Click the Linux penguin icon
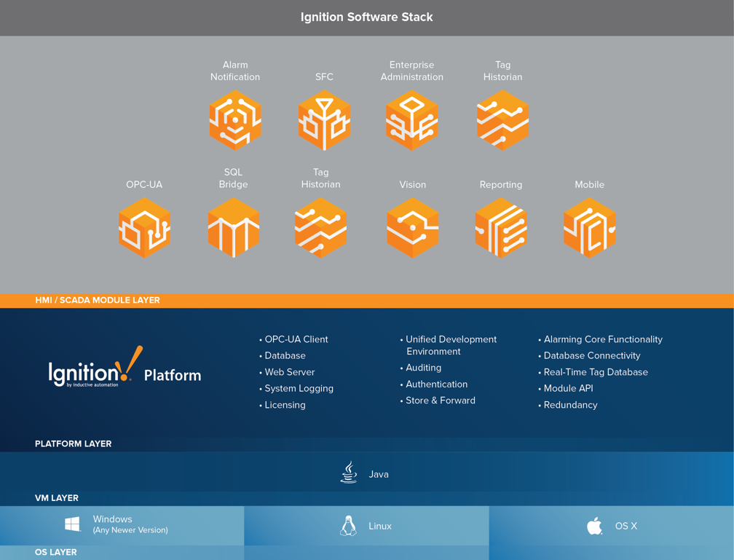 click(x=349, y=525)
